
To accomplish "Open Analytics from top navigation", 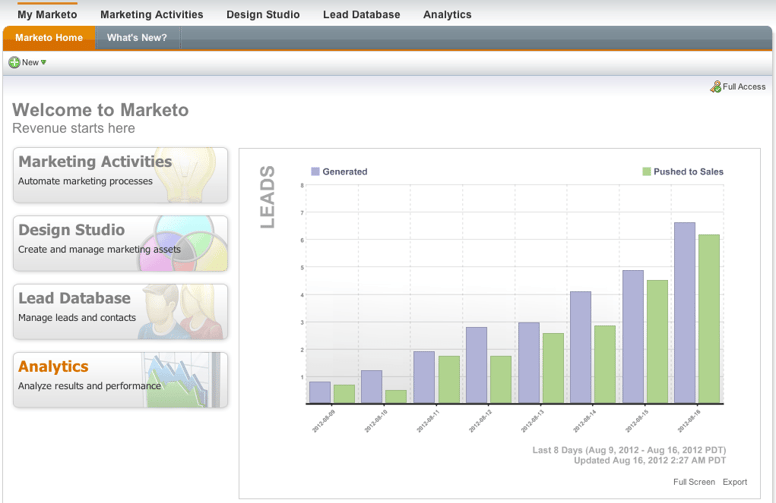I will click(447, 15).
